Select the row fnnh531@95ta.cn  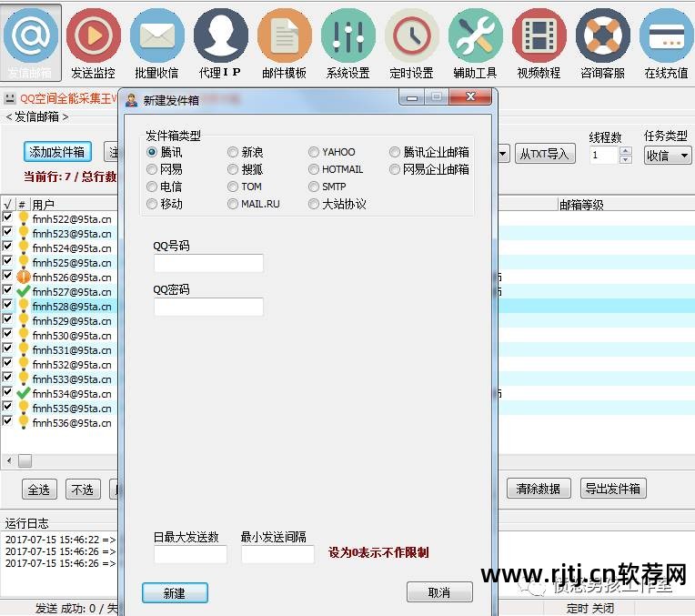pos(72,350)
